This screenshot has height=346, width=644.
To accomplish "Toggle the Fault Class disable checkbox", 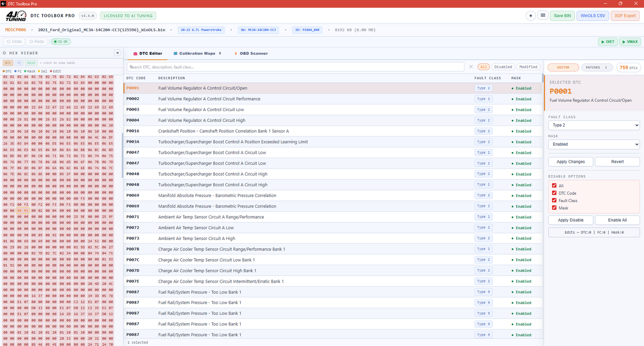I will 554,201.
